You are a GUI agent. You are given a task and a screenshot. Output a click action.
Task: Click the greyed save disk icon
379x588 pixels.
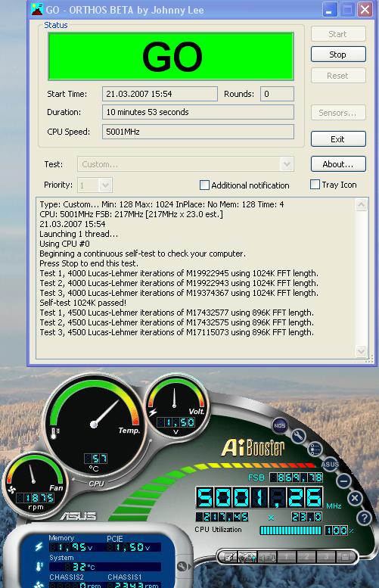(x=345, y=557)
